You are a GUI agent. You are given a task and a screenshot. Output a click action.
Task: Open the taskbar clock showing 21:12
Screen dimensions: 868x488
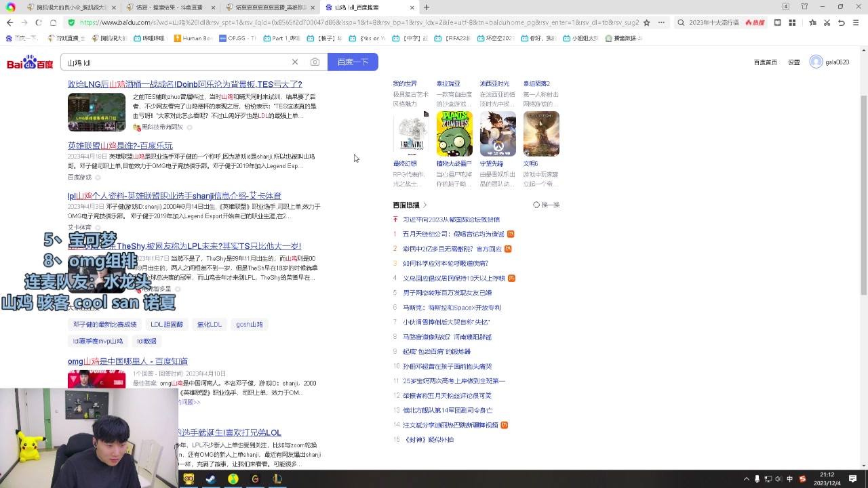pyautogui.click(x=827, y=479)
